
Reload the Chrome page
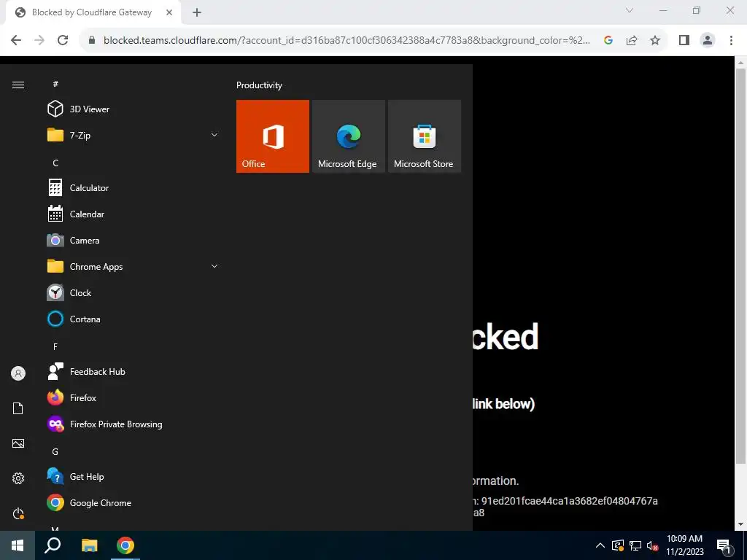[x=63, y=40]
